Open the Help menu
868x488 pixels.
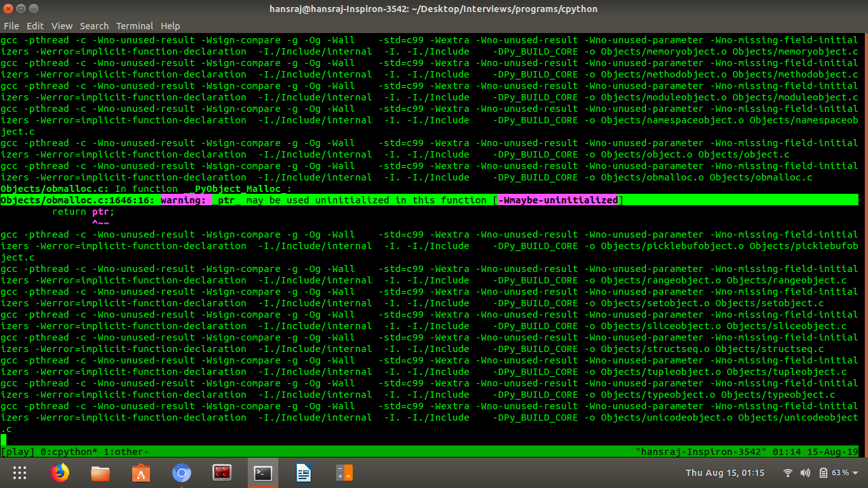pyautogui.click(x=170, y=26)
